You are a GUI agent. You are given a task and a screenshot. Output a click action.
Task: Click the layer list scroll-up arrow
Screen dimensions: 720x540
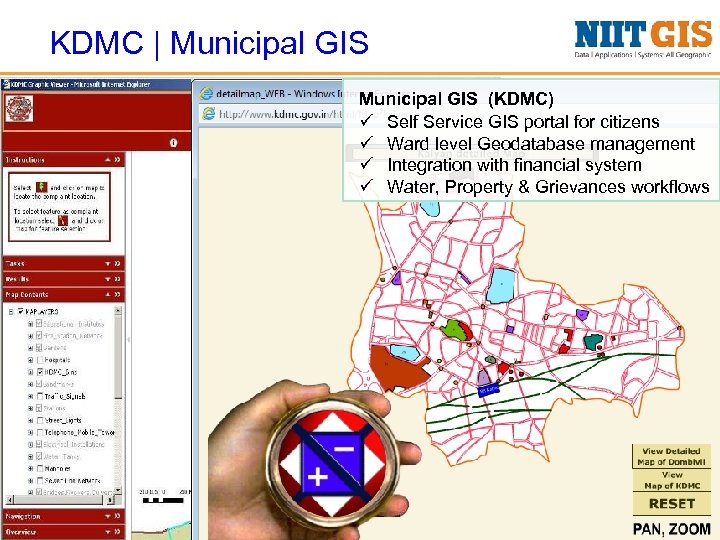point(118,311)
